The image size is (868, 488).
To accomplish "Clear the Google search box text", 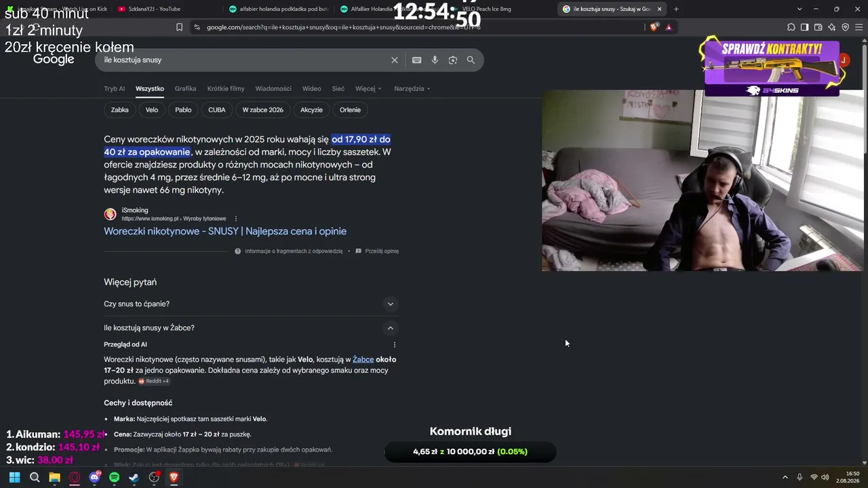I will (395, 60).
